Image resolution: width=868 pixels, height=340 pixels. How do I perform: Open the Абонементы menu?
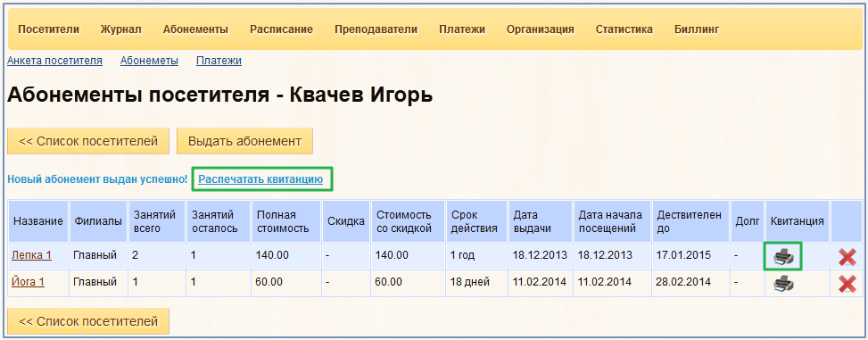(195, 29)
